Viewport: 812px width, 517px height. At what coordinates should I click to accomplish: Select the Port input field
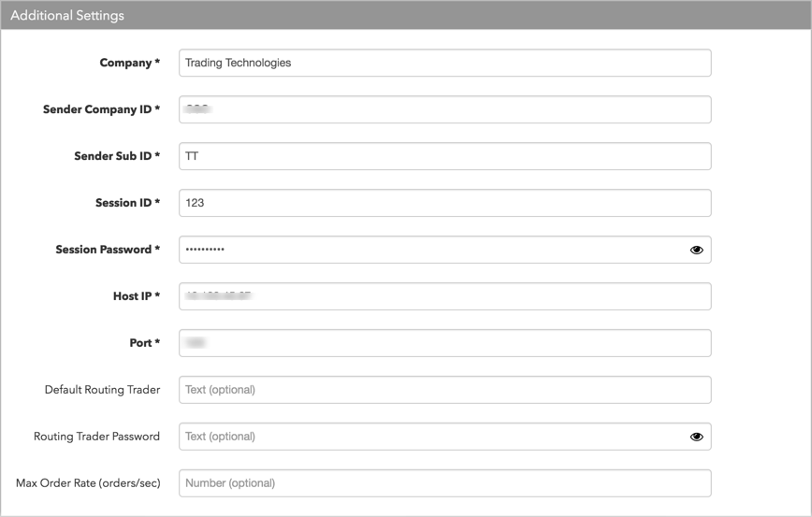445,343
